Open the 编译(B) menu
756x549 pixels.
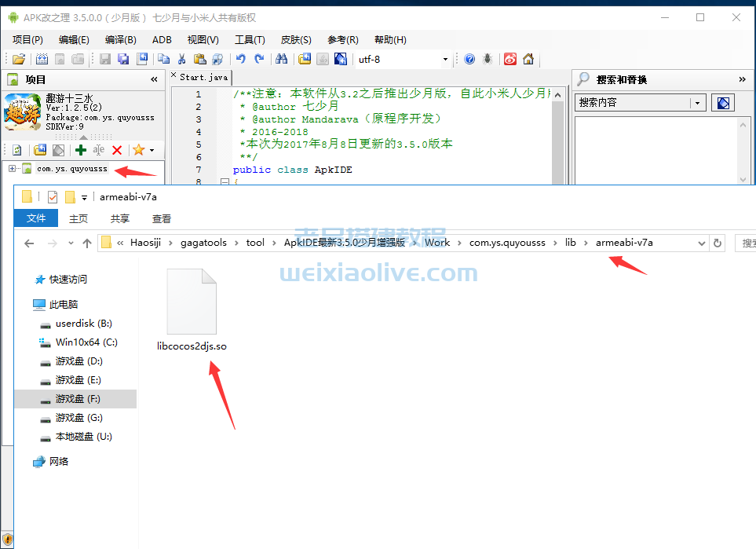(x=120, y=39)
